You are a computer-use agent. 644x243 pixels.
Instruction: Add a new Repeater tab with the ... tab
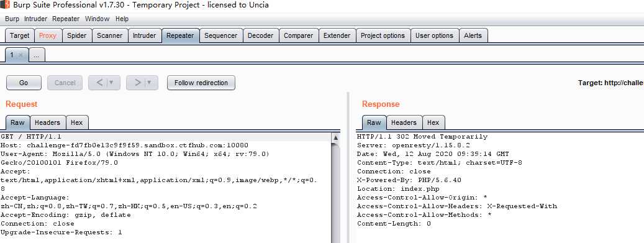(x=37, y=55)
